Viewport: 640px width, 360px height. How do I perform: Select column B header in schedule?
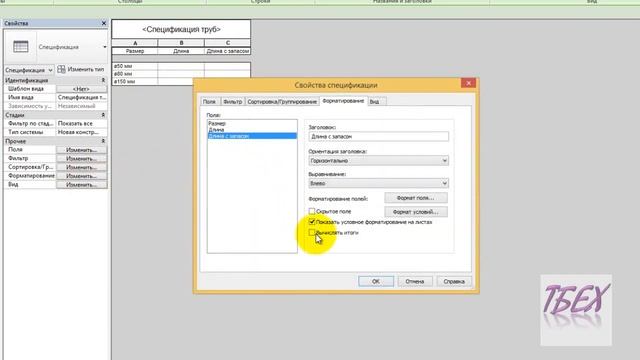[181, 43]
